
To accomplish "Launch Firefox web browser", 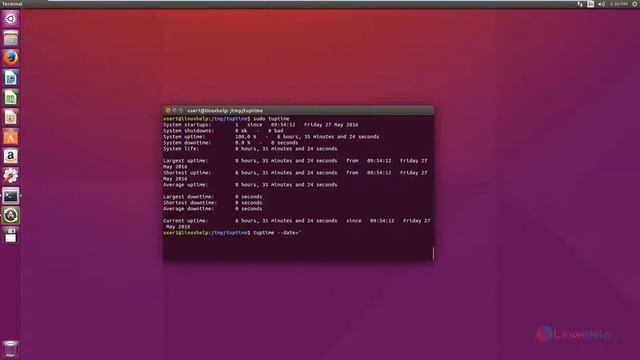I will (x=11, y=58).
